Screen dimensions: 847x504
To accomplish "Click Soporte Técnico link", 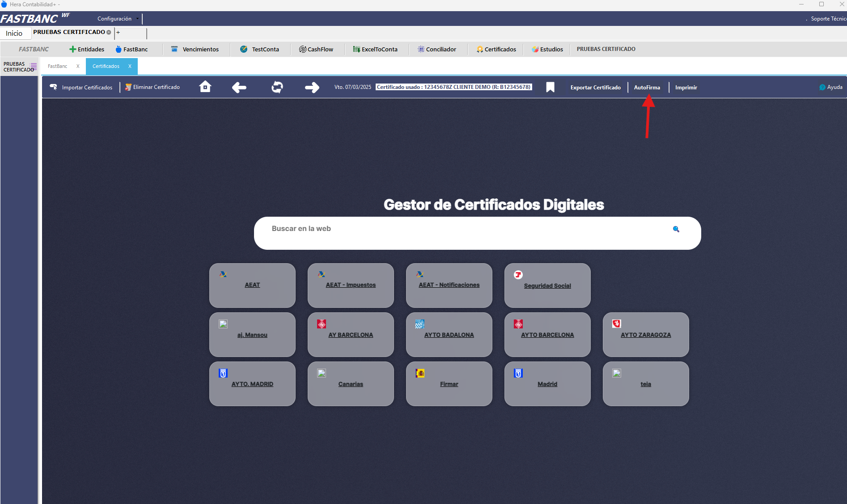I will (x=829, y=19).
